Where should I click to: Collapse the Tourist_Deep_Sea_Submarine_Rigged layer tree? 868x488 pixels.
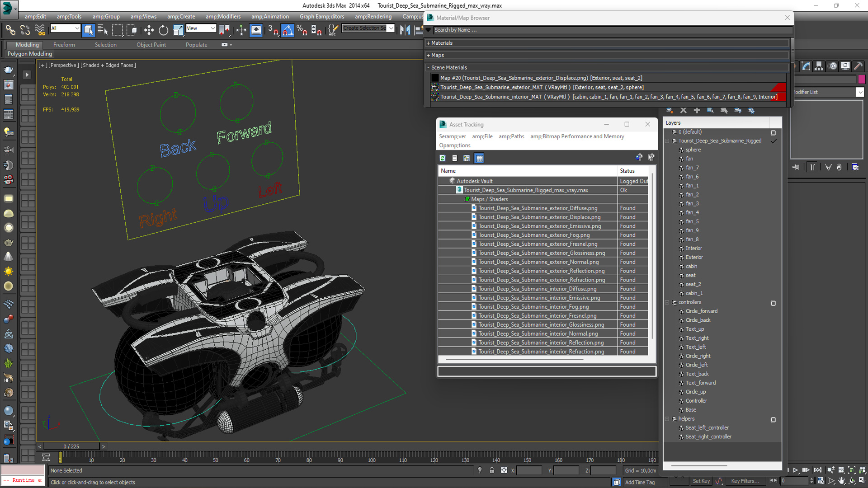(x=667, y=141)
